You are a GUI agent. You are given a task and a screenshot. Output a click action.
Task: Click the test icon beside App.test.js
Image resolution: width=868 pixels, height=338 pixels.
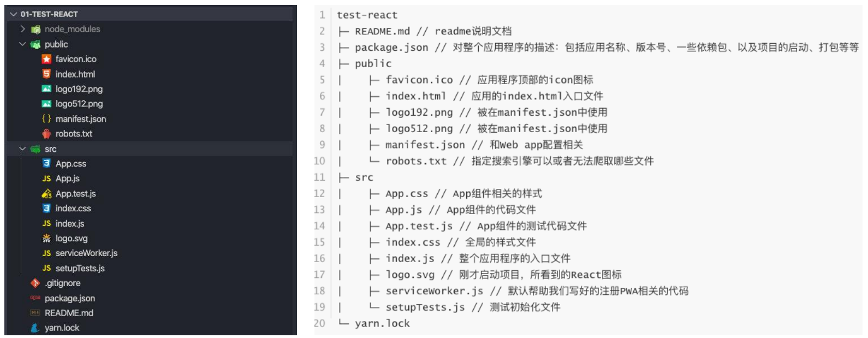pos(47,193)
